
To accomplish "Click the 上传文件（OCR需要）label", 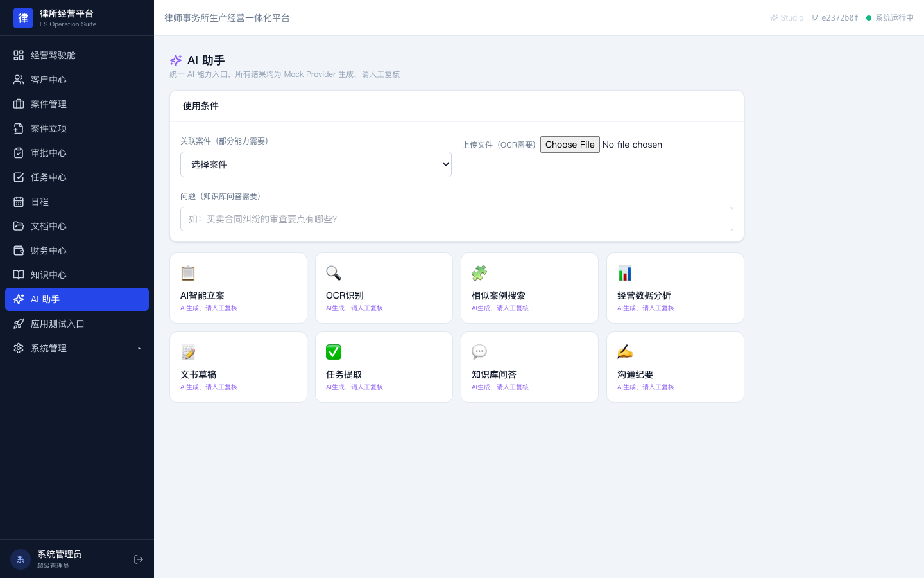I will pyautogui.click(x=499, y=145).
